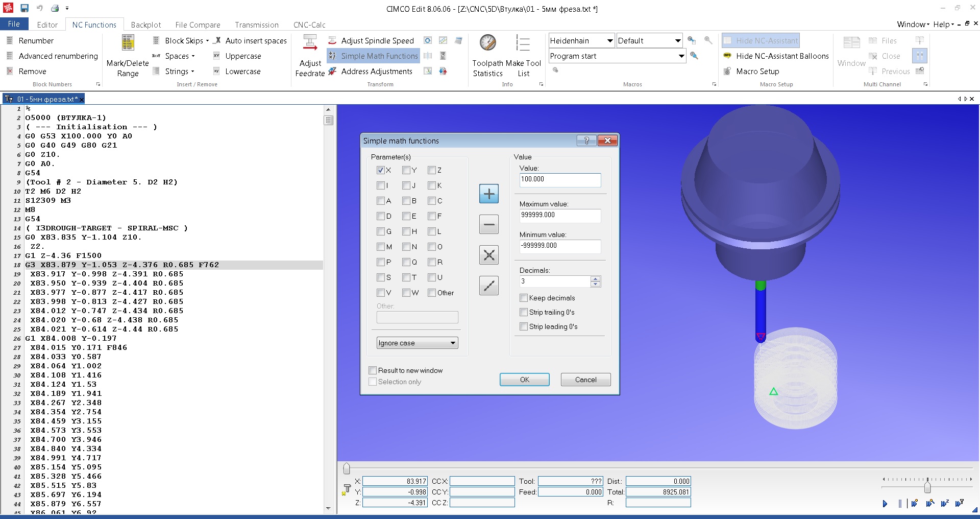The image size is (980, 519).
Task: Switch to the File Compare tab
Action: [198, 25]
